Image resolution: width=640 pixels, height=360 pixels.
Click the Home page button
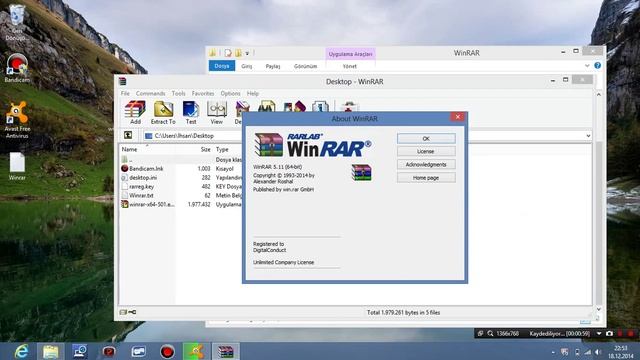tap(426, 178)
